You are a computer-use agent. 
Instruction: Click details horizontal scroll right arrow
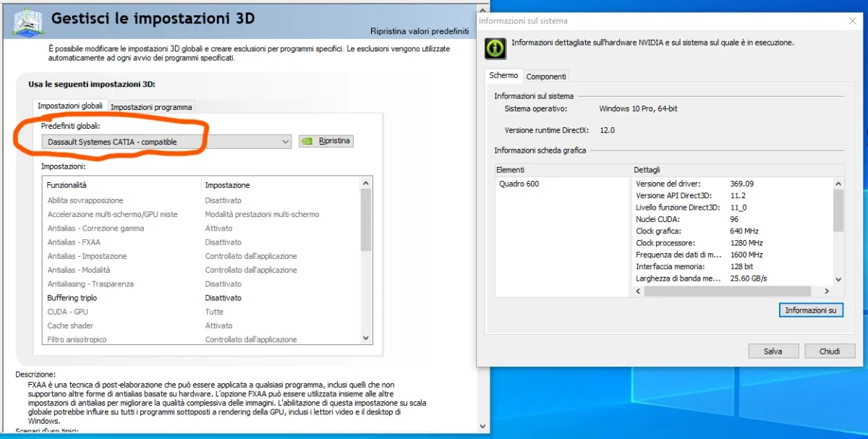tap(827, 291)
